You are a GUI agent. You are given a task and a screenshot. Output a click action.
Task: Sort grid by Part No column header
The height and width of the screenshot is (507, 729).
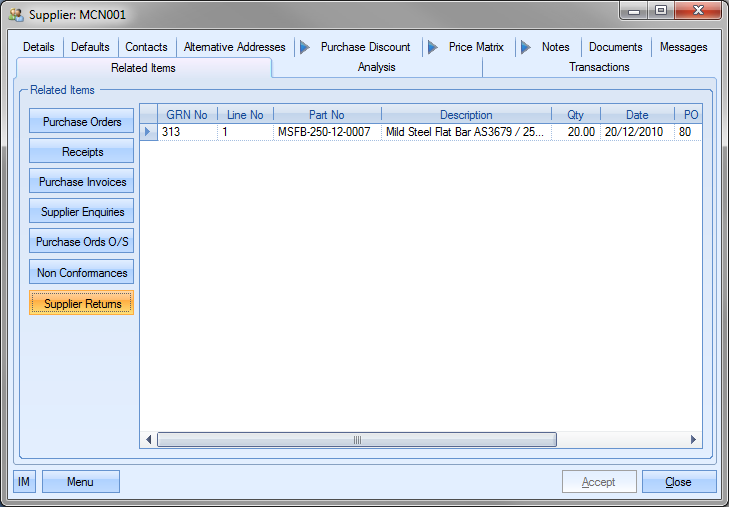tap(326, 115)
